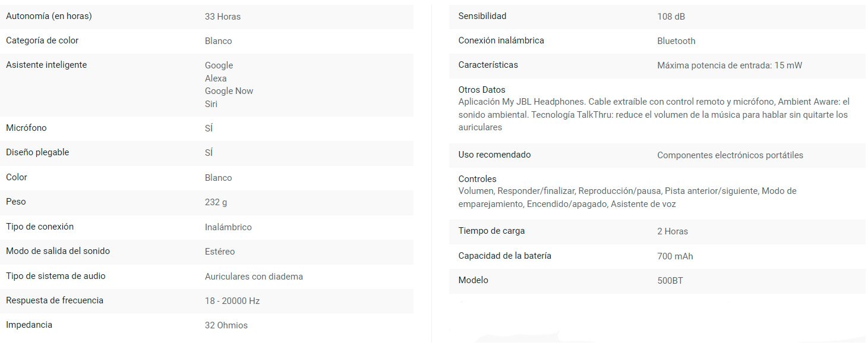Click the 'Otros Datos' heading
The height and width of the screenshot is (345, 868).
[482, 90]
